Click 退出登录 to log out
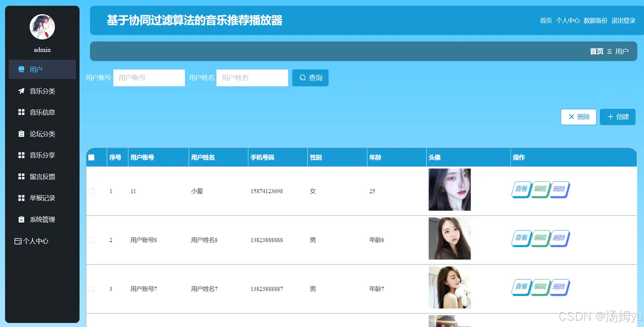This screenshot has width=644, height=327. pos(623,21)
